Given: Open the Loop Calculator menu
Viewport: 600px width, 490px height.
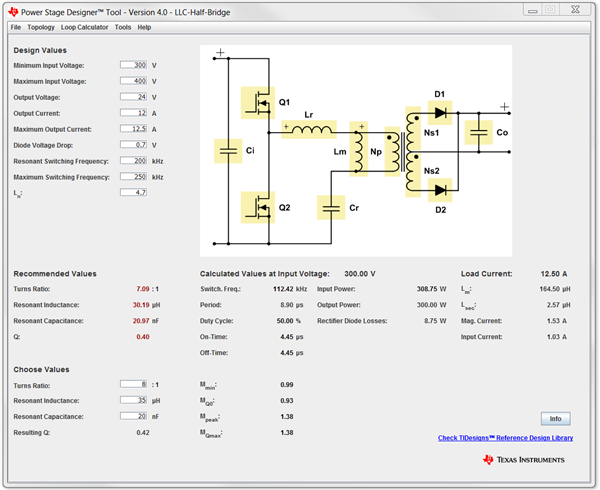Looking at the screenshot, I should [x=85, y=27].
